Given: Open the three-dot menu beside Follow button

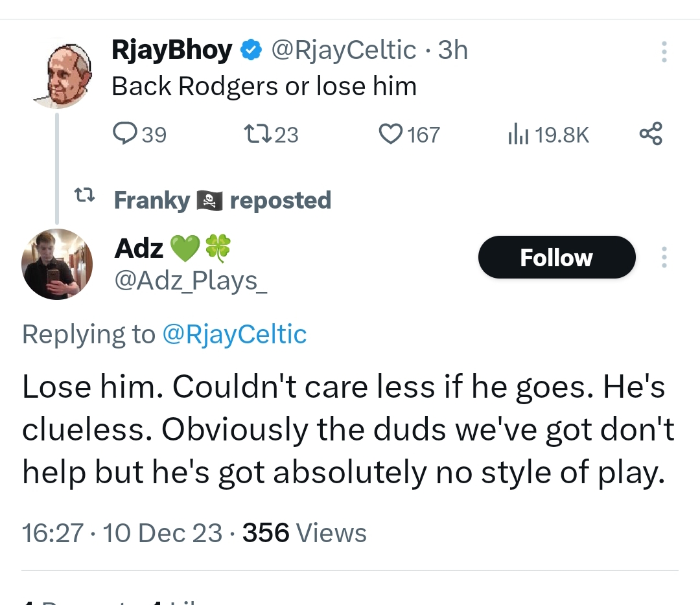Looking at the screenshot, I should click(x=663, y=258).
